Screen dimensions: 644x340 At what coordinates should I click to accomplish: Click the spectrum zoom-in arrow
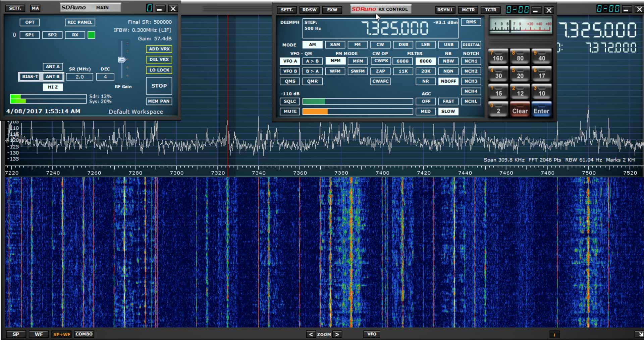[x=337, y=334]
